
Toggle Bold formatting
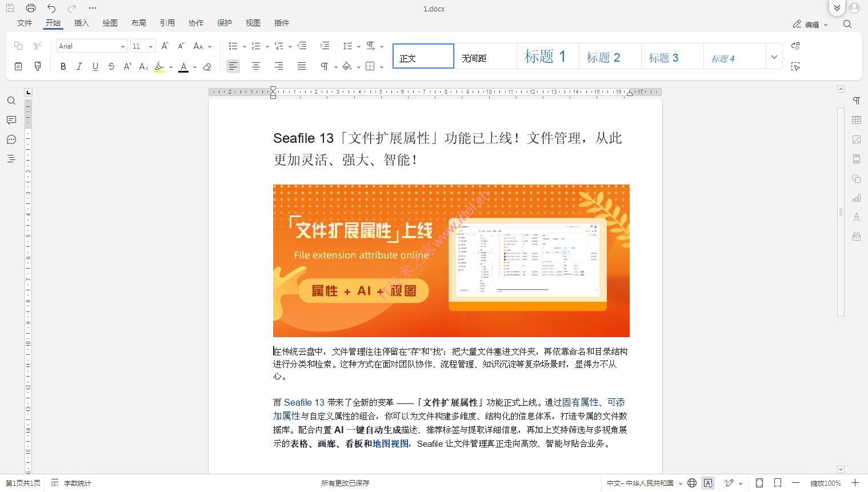[x=63, y=67]
